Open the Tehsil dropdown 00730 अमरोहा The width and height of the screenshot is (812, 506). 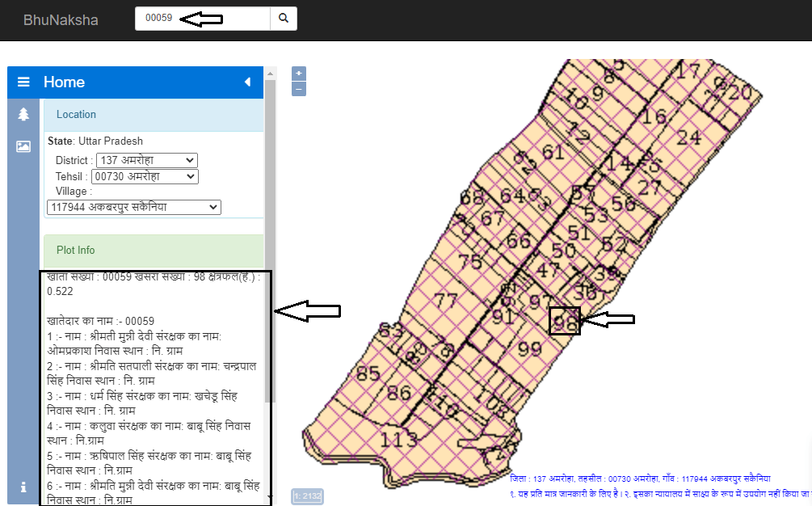[x=145, y=176]
